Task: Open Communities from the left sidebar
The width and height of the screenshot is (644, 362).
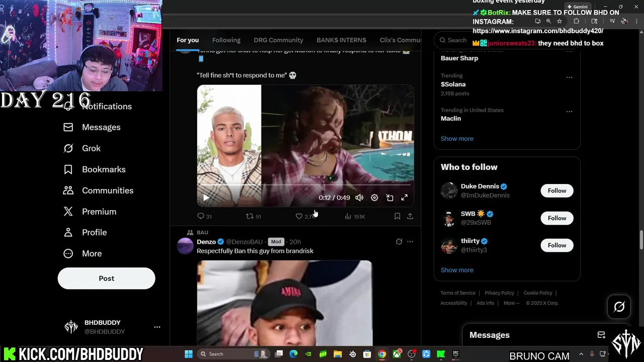Action: pos(98,191)
